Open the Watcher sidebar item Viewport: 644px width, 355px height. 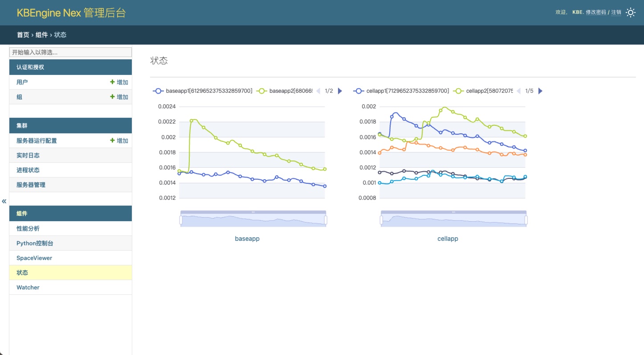[28, 287]
